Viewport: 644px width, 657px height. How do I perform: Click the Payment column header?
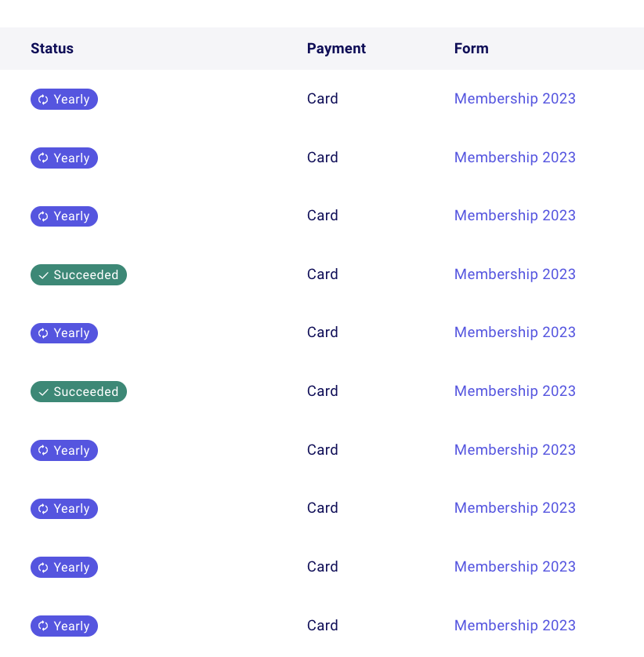[336, 49]
